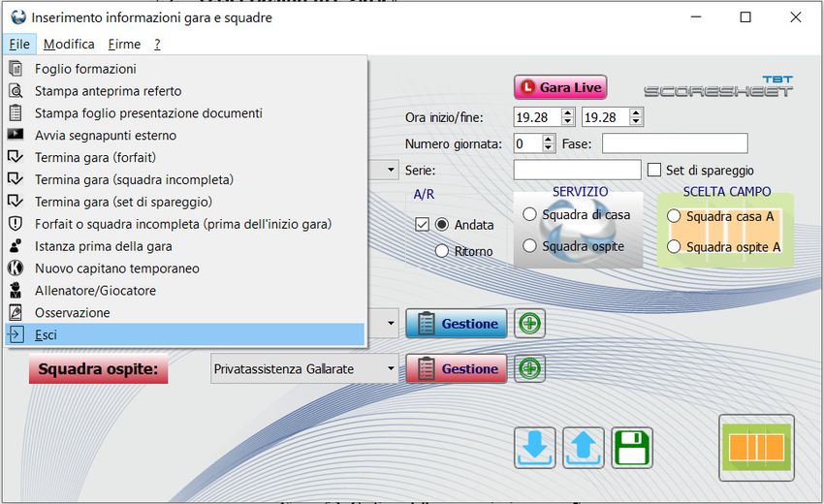Open the orange volleyball court icon

(x=756, y=448)
